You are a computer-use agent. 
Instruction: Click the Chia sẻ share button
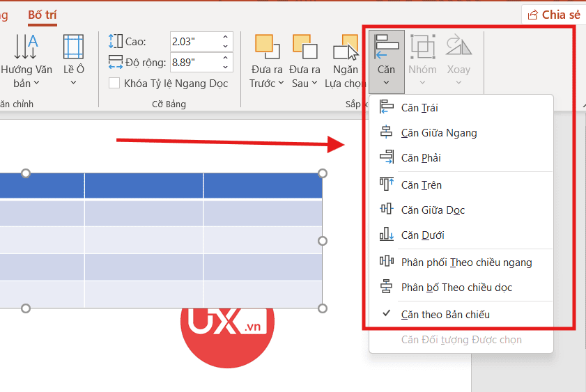pos(554,15)
